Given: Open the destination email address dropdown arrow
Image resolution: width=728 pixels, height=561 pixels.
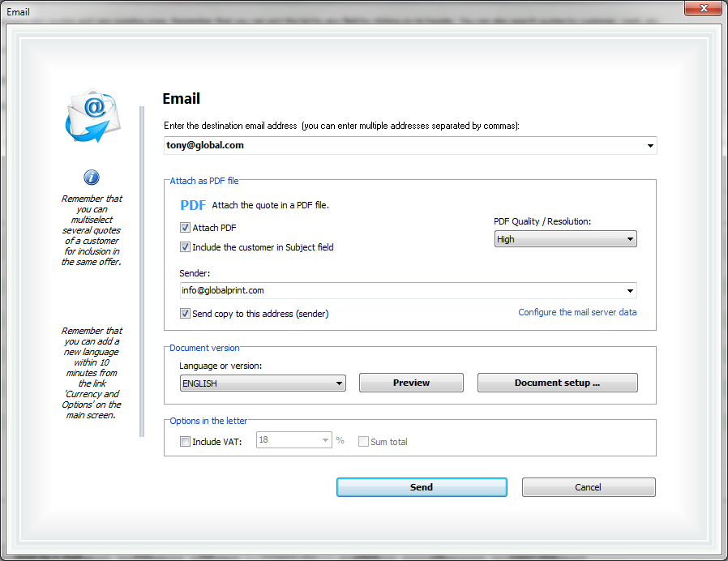Looking at the screenshot, I should pos(650,146).
